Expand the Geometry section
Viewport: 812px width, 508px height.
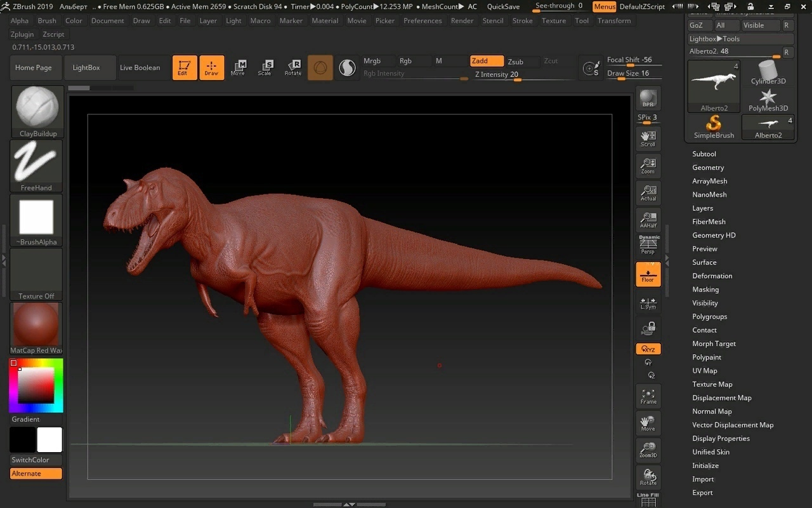click(708, 167)
